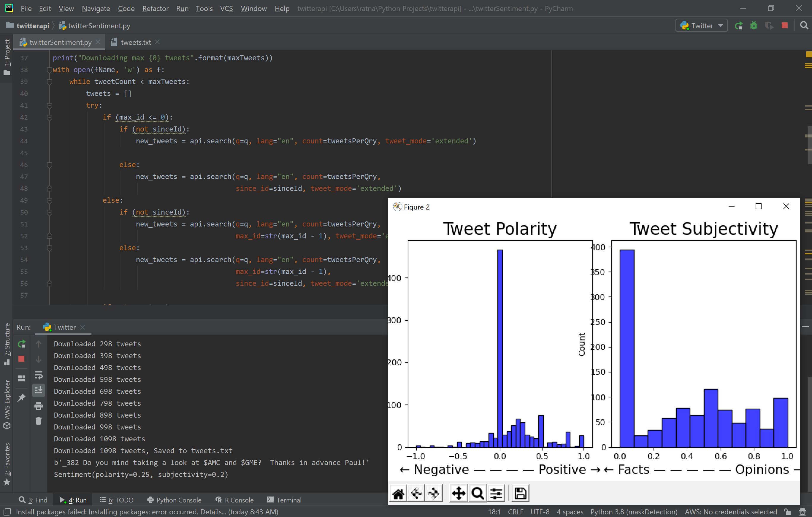812x517 pixels.
Task: Toggle pin tab in Run panel
Action: 21,398
